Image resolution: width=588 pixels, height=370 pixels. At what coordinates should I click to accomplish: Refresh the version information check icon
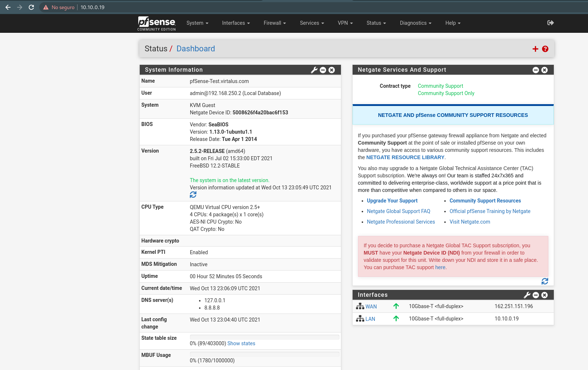(193, 195)
